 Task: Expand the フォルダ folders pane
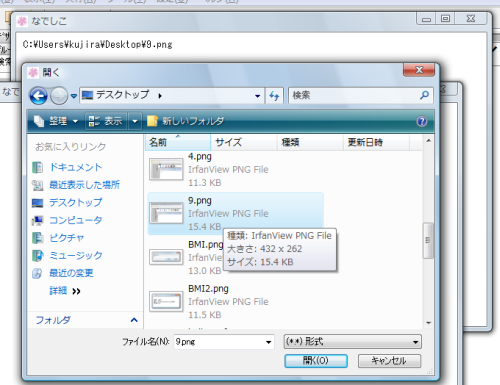pyautogui.click(x=134, y=320)
